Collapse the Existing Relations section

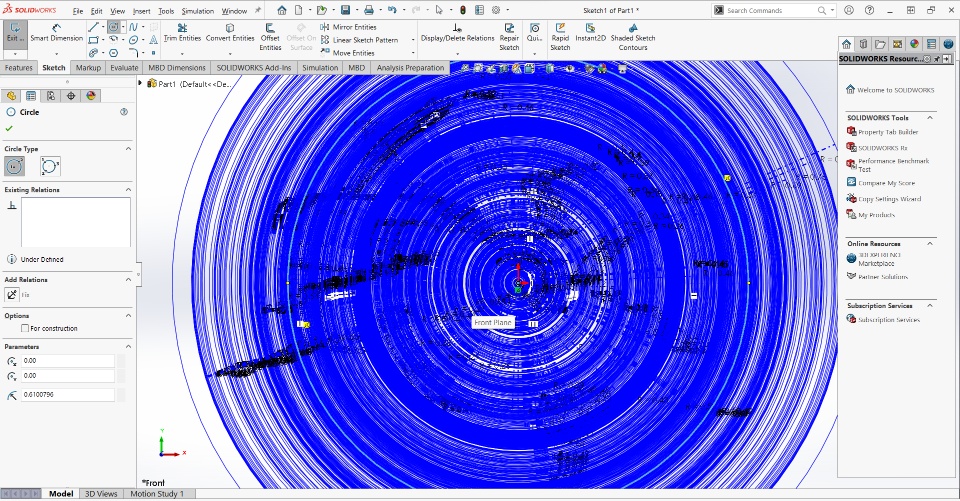128,189
